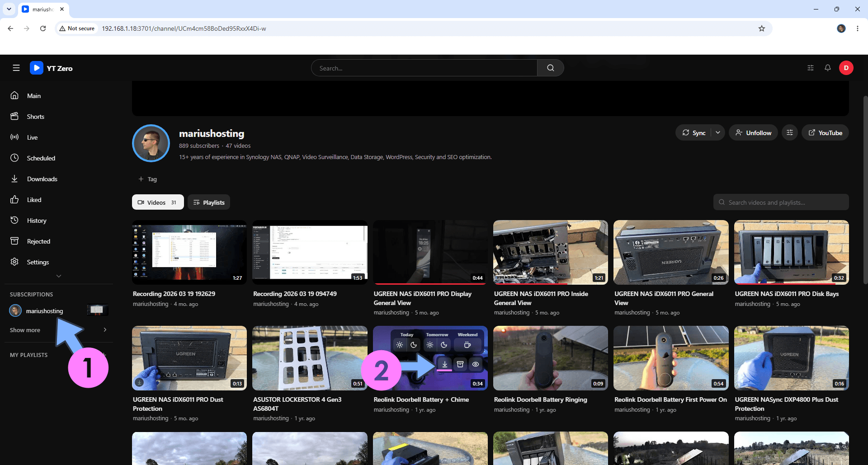Open Chrome three-dot menu

[858, 28]
